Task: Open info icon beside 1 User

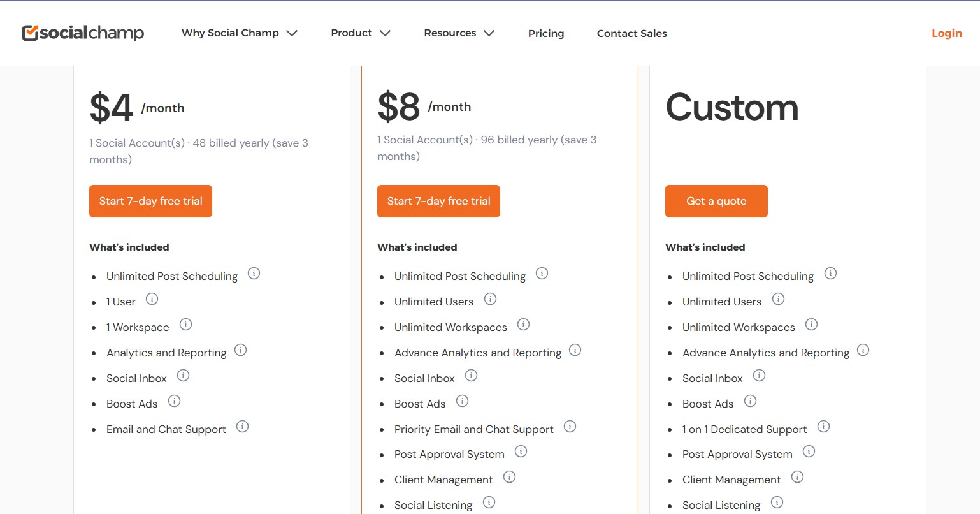Action: [x=152, y=299]
